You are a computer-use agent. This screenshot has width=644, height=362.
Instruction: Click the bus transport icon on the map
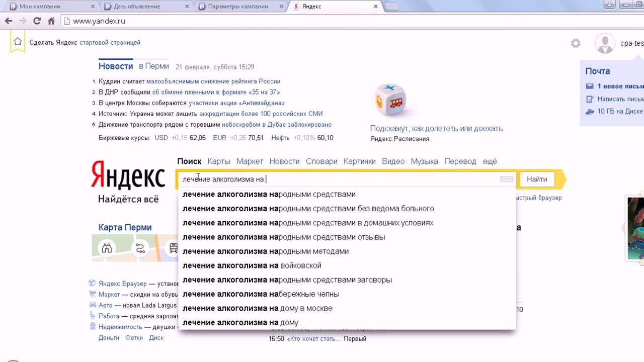pos(173,248)
